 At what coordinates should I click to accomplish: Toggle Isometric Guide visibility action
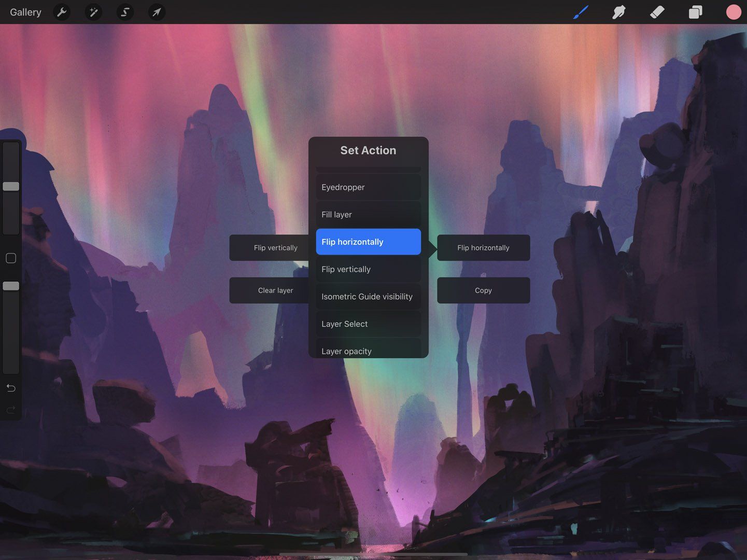pos(368,296)
